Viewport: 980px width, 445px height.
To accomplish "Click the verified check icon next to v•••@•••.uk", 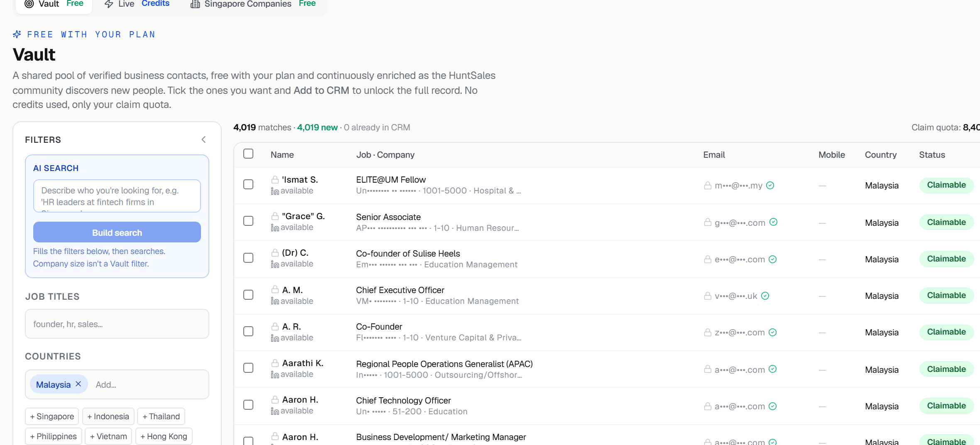I will coord(765,296).
